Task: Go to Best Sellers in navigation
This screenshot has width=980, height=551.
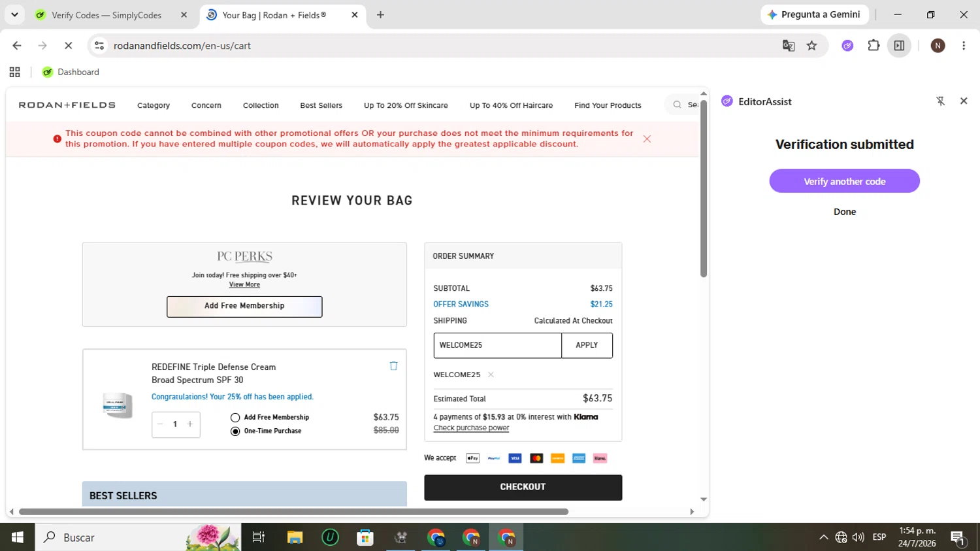Action: pos(321,105)
